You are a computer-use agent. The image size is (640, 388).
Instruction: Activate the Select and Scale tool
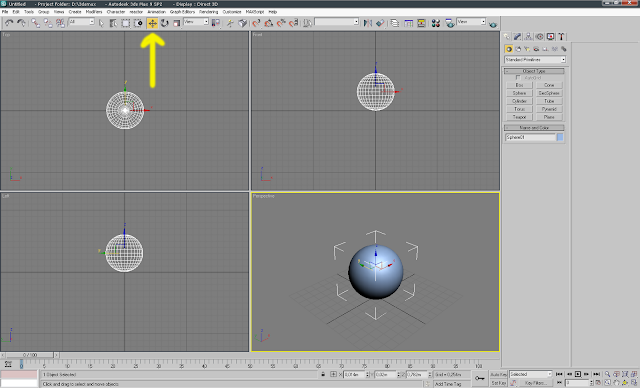[176, 23]
